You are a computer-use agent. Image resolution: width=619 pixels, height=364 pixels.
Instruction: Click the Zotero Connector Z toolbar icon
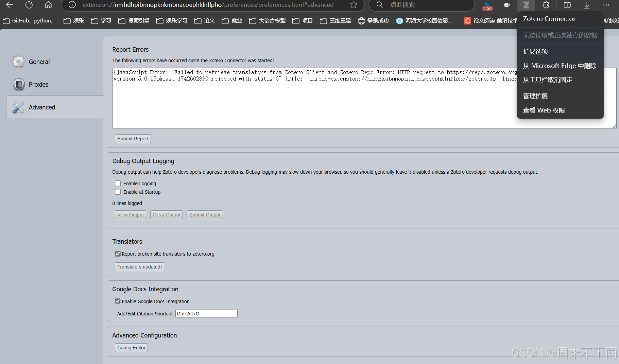(x=526, y=5)
